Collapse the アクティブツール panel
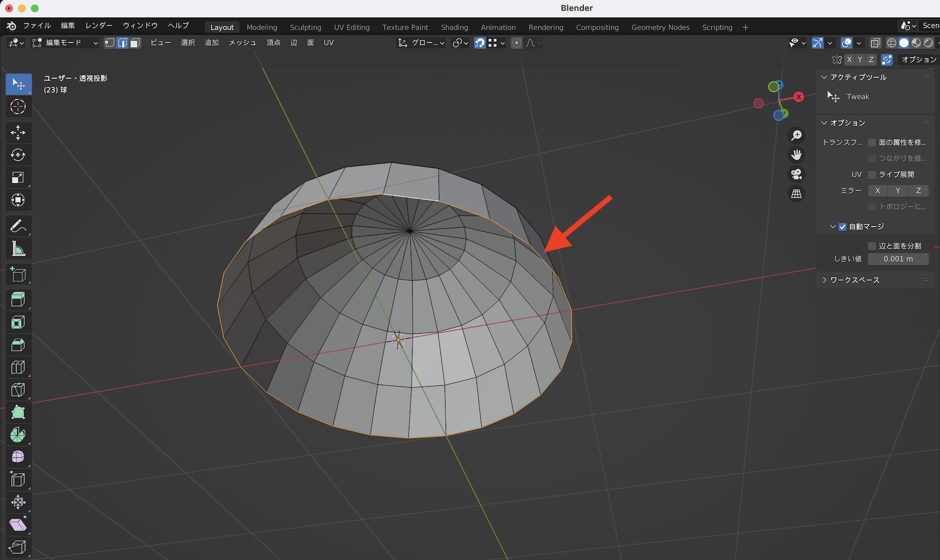 [x=858, y=77]
